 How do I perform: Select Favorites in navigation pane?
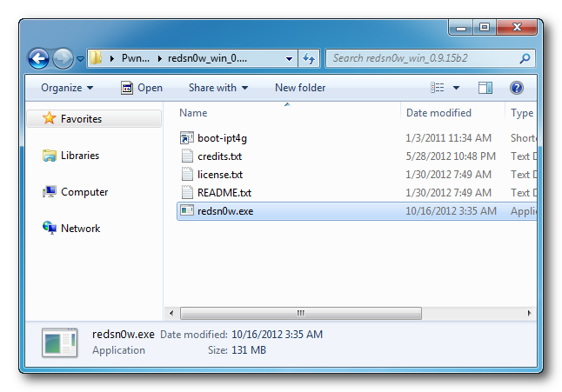coord(80,119)
